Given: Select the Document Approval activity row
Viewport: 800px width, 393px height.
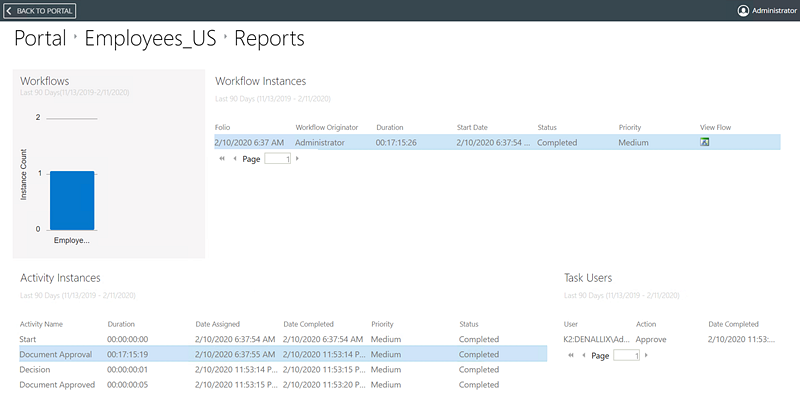Looking at the screenshot, I should 283,354.
